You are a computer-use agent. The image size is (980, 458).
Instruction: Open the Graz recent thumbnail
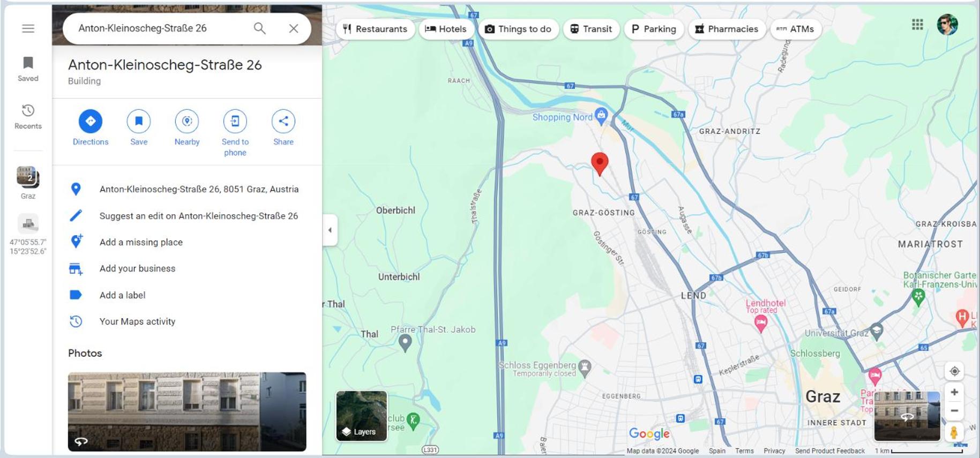28,183
